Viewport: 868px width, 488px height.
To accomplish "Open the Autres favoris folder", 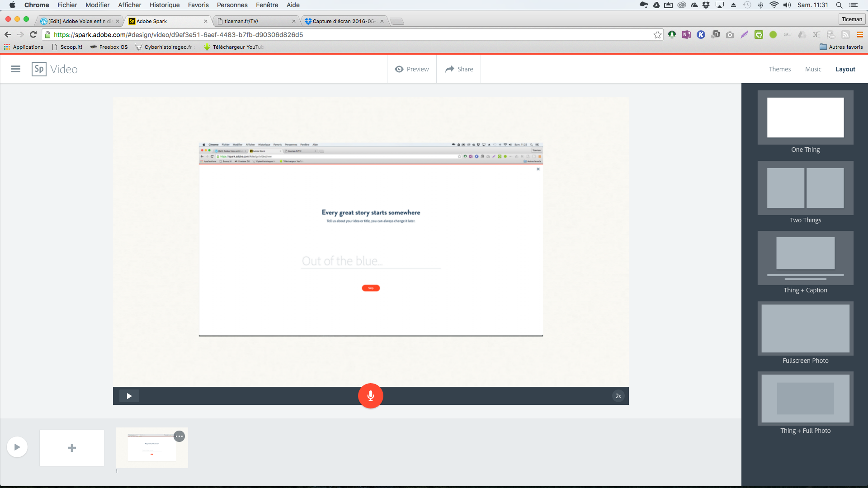I will 841,47.
